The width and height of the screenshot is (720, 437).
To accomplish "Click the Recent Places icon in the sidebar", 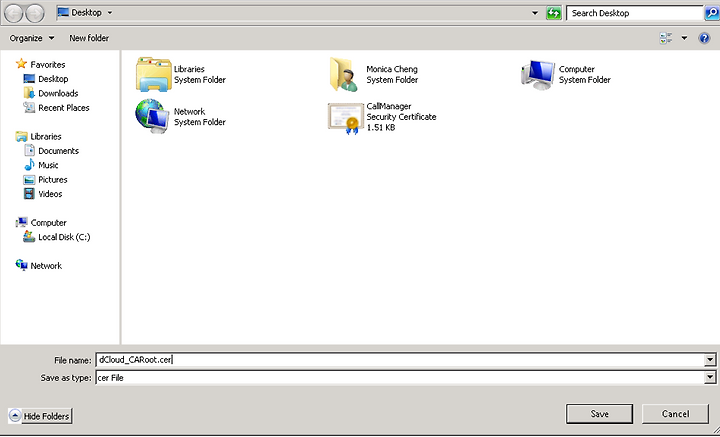I will click(29, 107).
